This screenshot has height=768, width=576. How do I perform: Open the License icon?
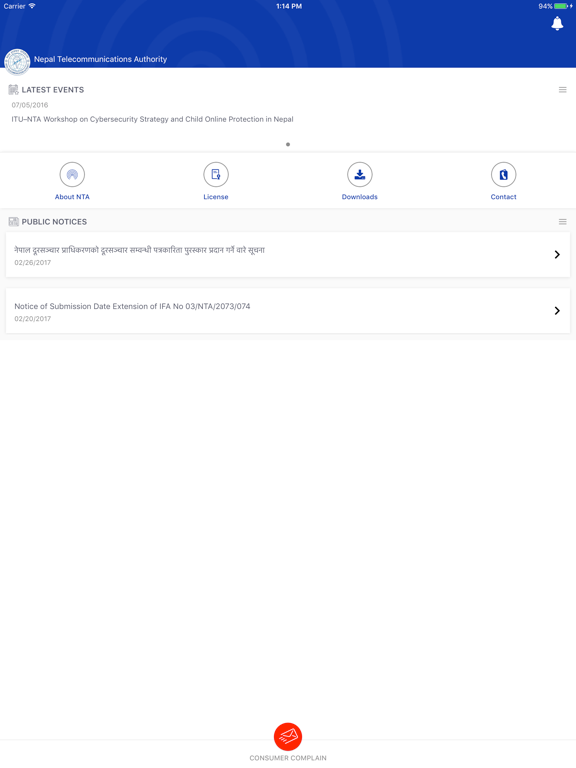pyautogui.click(x=216, y=174)
